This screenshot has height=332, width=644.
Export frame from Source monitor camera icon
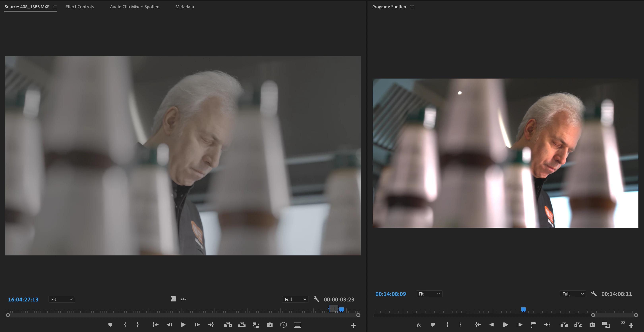pyautogui.click(x=270, y=325)
